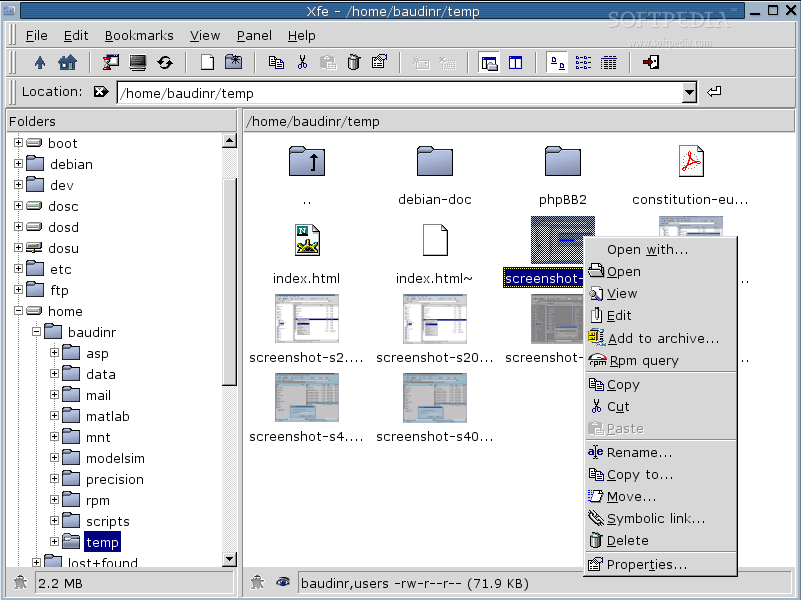Choose Properties... in context menu
The width and height of the screenshot is (801, 600).
660,564
